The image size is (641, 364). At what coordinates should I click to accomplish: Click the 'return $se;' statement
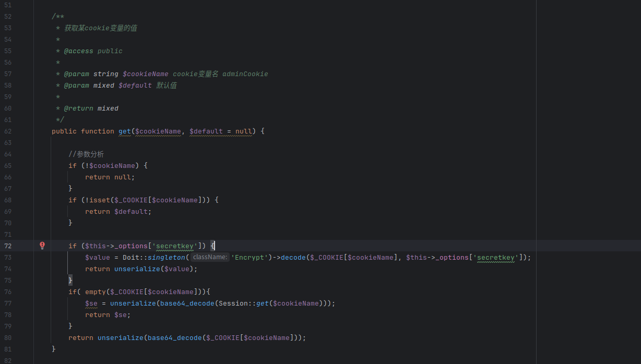[x=108, y=314]
